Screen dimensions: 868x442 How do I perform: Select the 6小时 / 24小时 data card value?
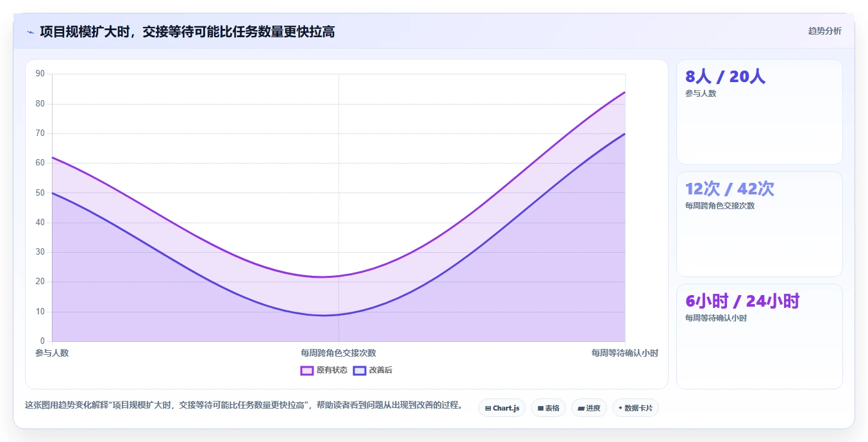(x=742, y=302)
